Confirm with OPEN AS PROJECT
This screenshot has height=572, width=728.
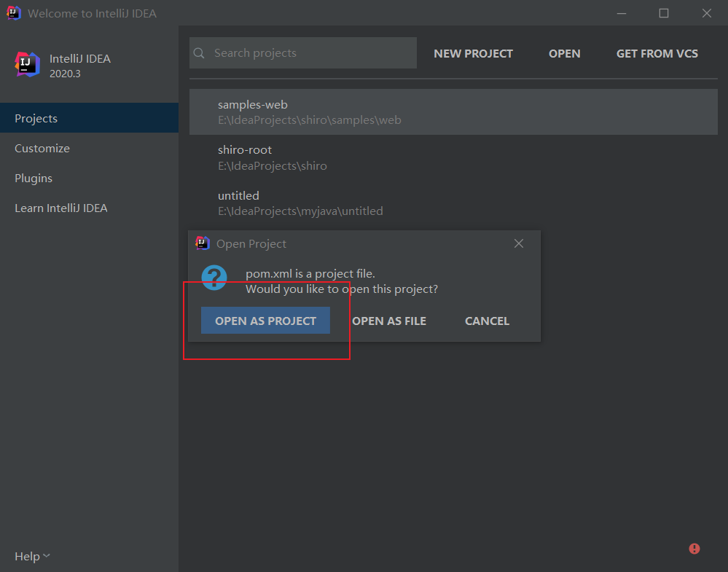[x=265, y=321]
